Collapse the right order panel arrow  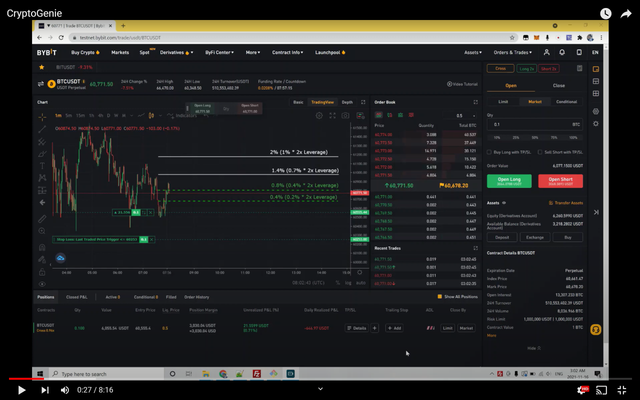[596, 212]
